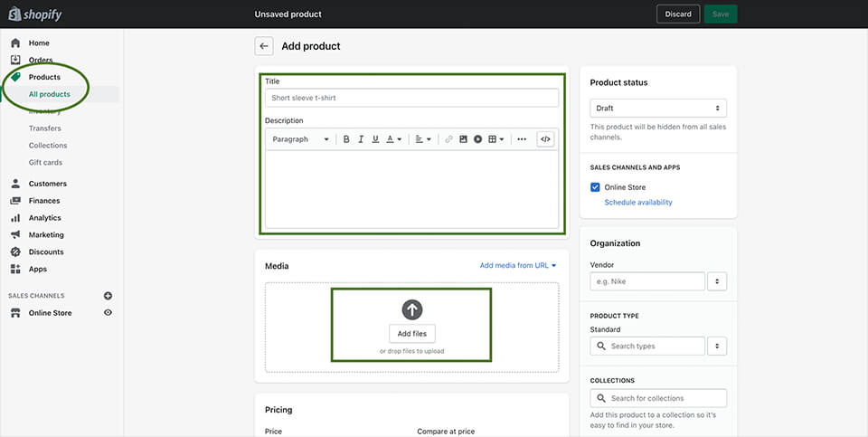Uncheck the Online Store checkbox
Viewport: 868px width, 437px height.
pyautogui.click(x=595, y=187)
